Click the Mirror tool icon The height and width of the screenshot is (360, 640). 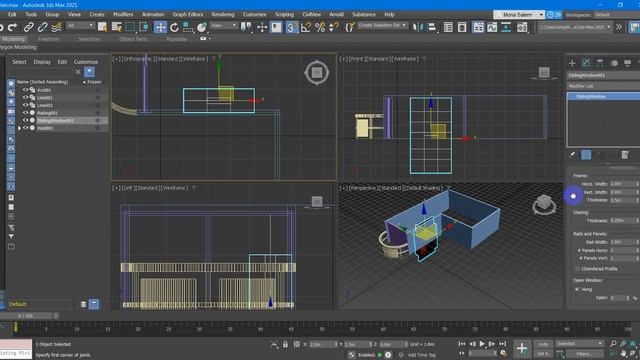418,27
